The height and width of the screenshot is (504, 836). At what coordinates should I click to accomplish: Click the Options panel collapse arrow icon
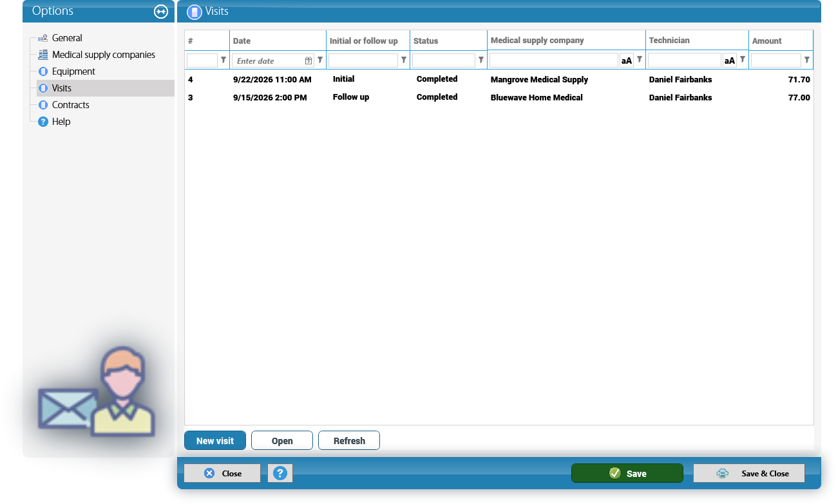(161, 12)
